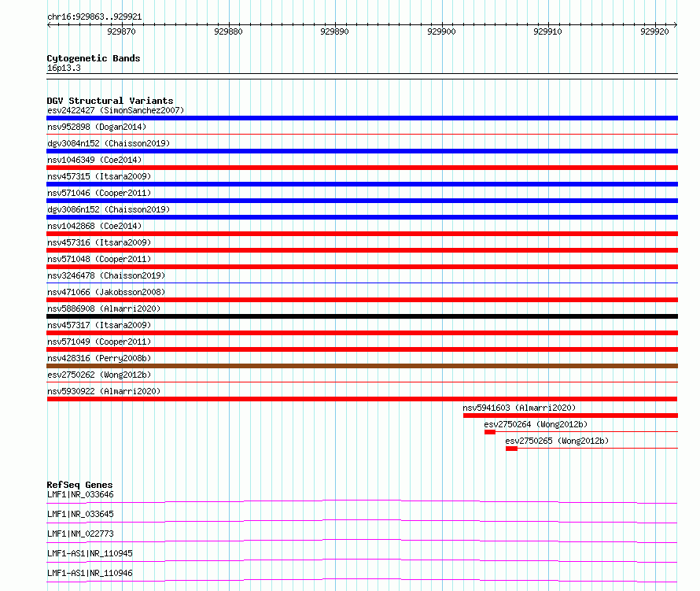Click the nsv1046349 (Coe2014) variant label
The height and width of the screenshot is (591, 700).
(94, 160)
